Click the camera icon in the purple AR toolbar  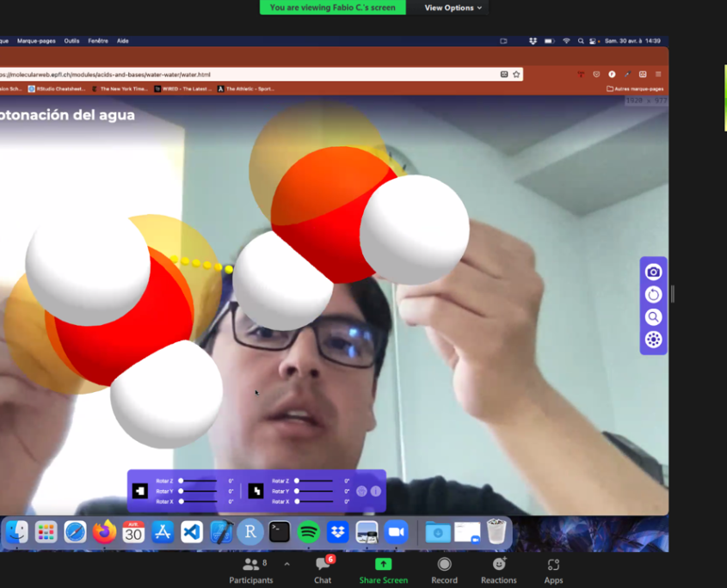(653, 273)
